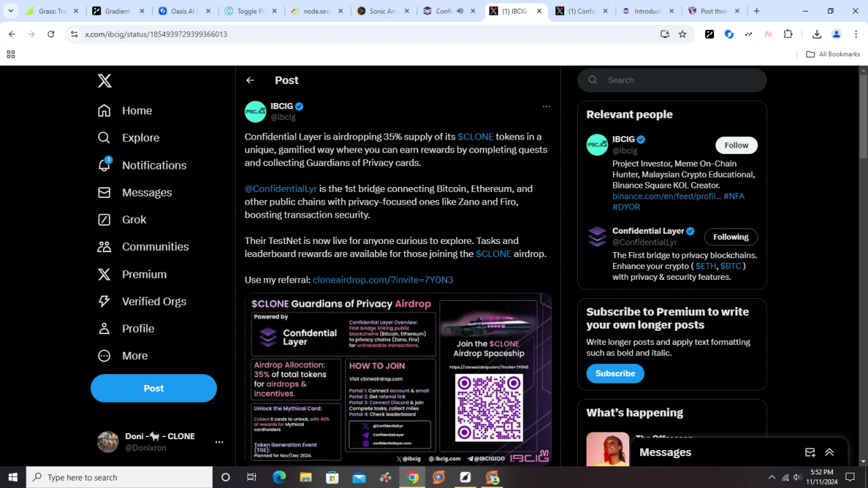This screenshot has width=868, height=488.
Task: Open the binance.com feed profile link
Action: tap(667, 196)
